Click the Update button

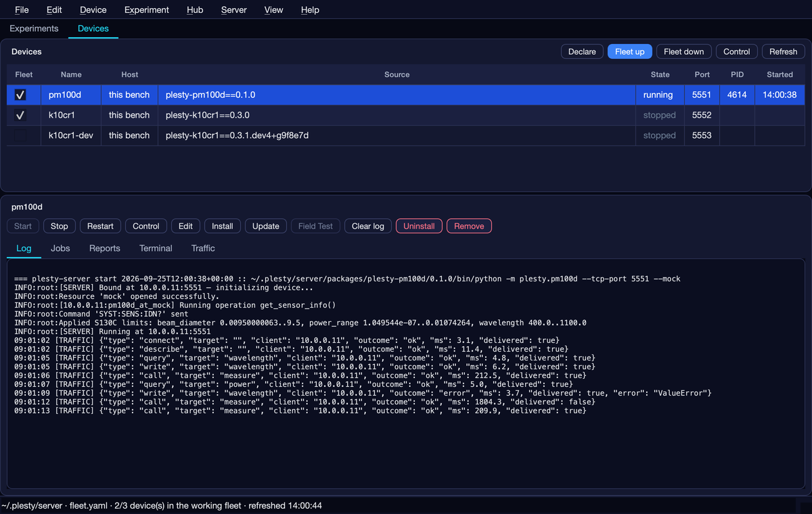pos(266,226)
